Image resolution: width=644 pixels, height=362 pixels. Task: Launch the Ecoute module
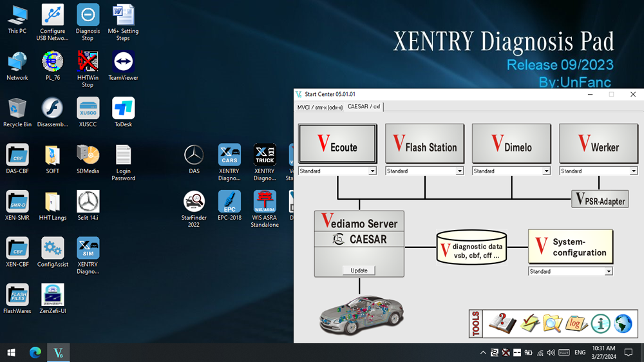tap(337, 144)
